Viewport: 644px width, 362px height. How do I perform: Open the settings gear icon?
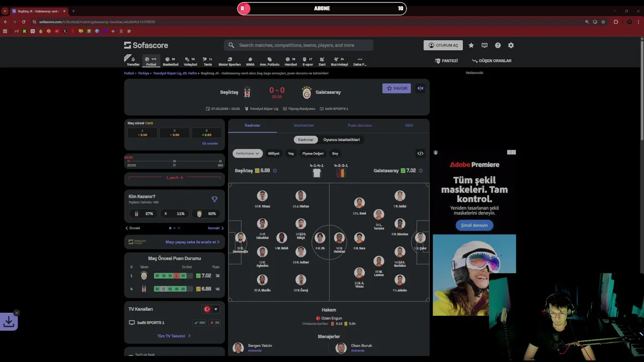coord(511,45)
